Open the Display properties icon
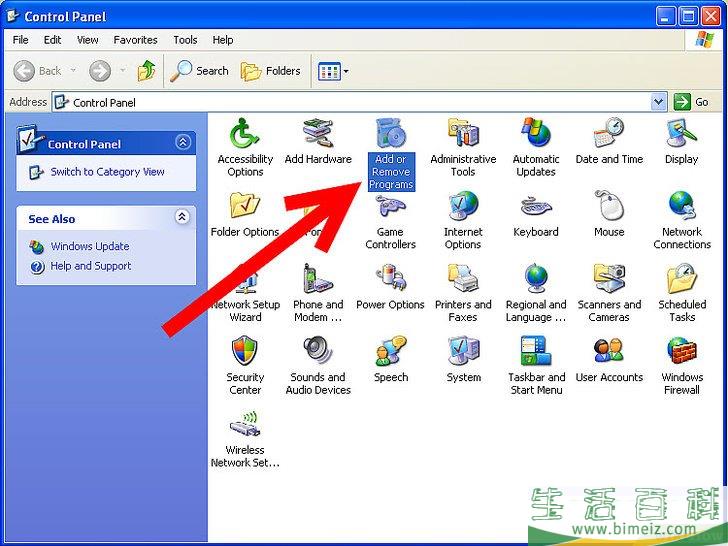This screenshot has width=728, height=546. [x=682, y=141]
